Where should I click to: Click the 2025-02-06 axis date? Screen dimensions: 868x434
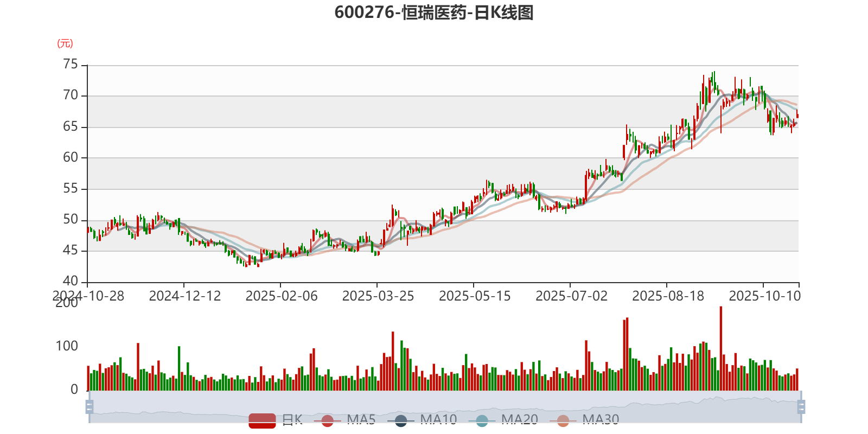coord(282,296)
